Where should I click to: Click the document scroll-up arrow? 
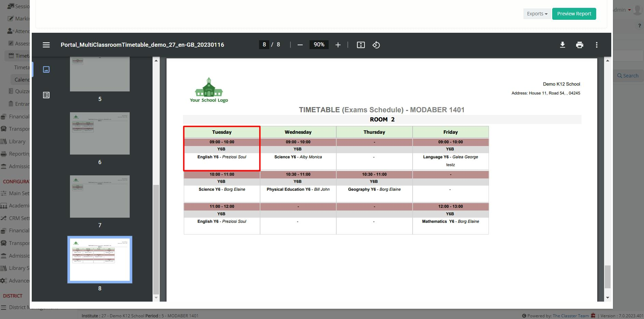tap(607, 60)
